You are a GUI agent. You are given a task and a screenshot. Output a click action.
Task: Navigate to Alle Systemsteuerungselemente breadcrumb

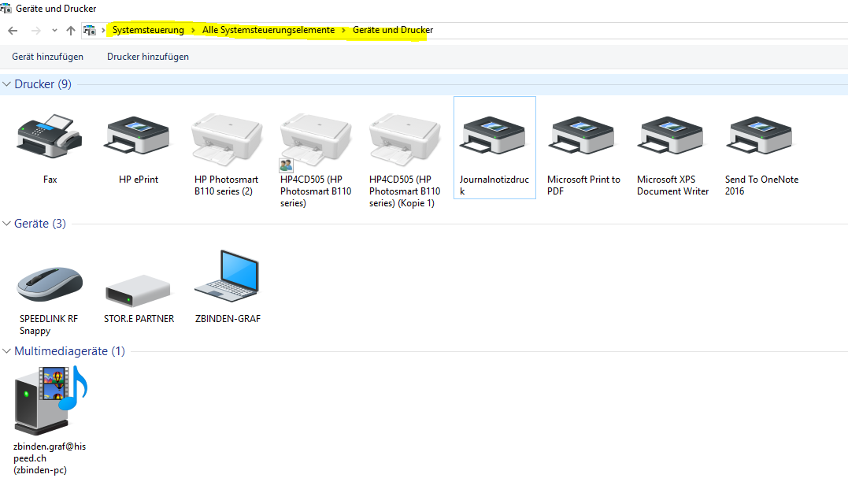tap(268, 30)
